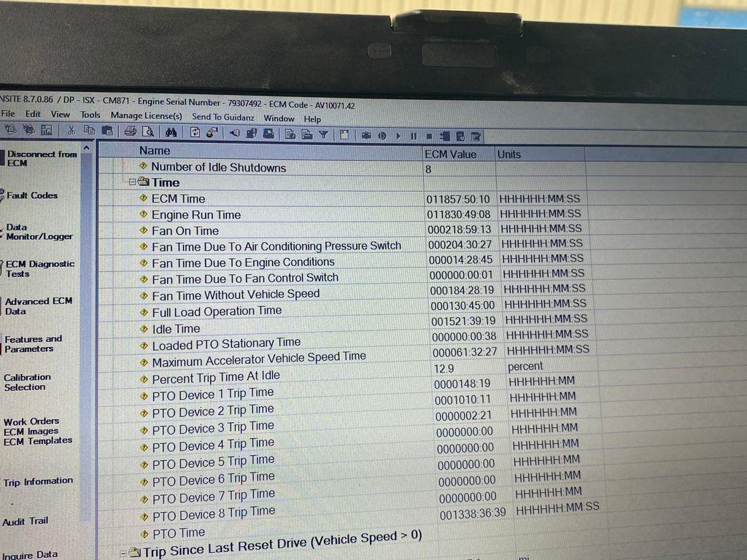Click the Play triangle in the toolbar
747x560 pixels.
(x=398, y=136)
